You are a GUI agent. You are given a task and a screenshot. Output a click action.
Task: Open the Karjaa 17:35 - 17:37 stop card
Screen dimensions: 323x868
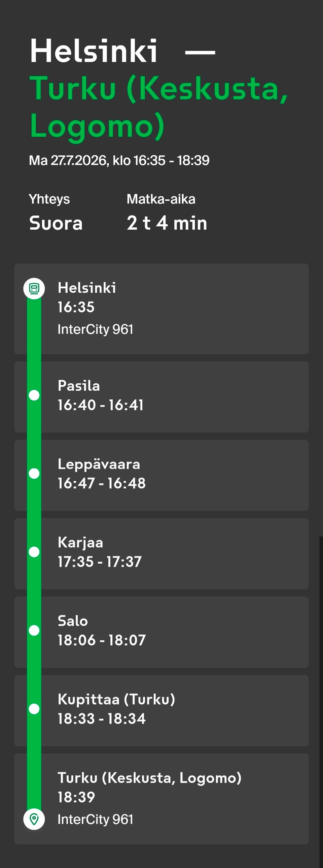coord(161,554)
